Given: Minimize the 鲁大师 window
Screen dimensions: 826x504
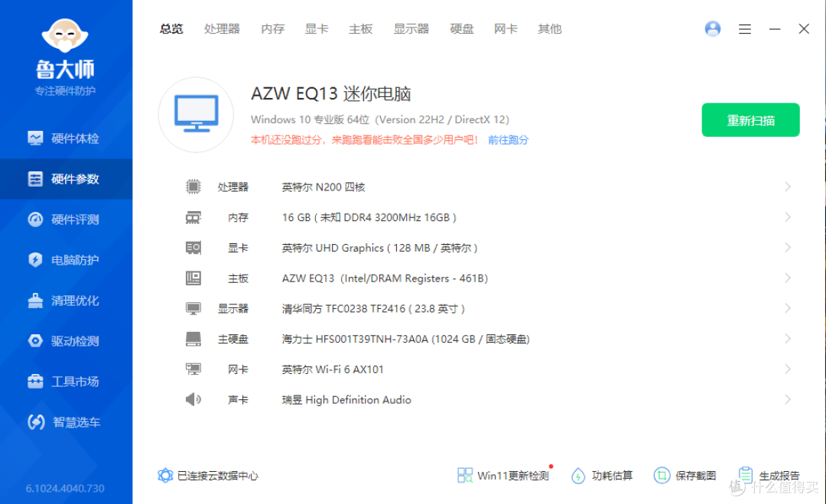Looking at the screenshot, I should coord(774,29).
